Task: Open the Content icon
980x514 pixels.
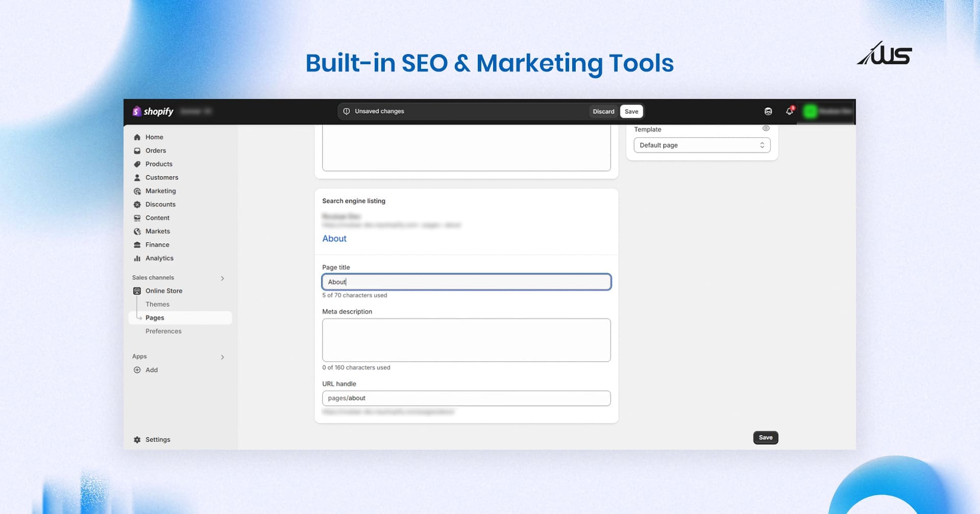Action: (137, 218)
